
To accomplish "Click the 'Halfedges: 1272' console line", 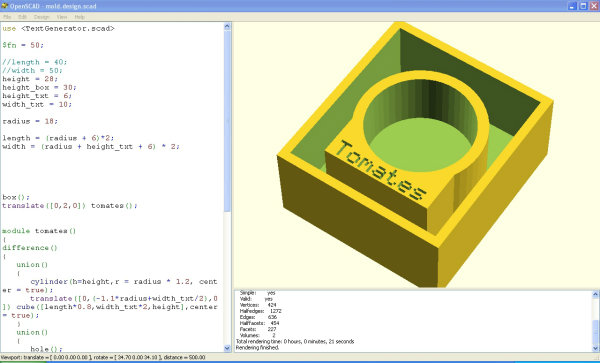I will pyautogui.click(x=260, y=311).
